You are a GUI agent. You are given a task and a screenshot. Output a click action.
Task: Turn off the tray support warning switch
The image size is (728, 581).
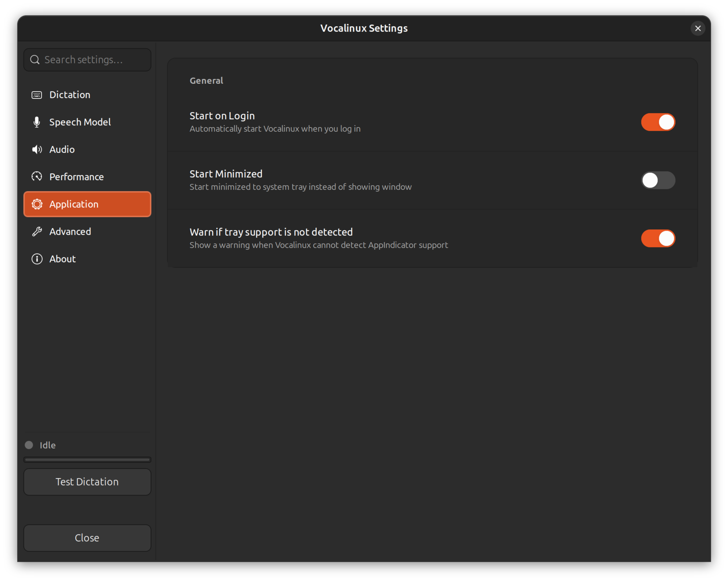(658, 238)
